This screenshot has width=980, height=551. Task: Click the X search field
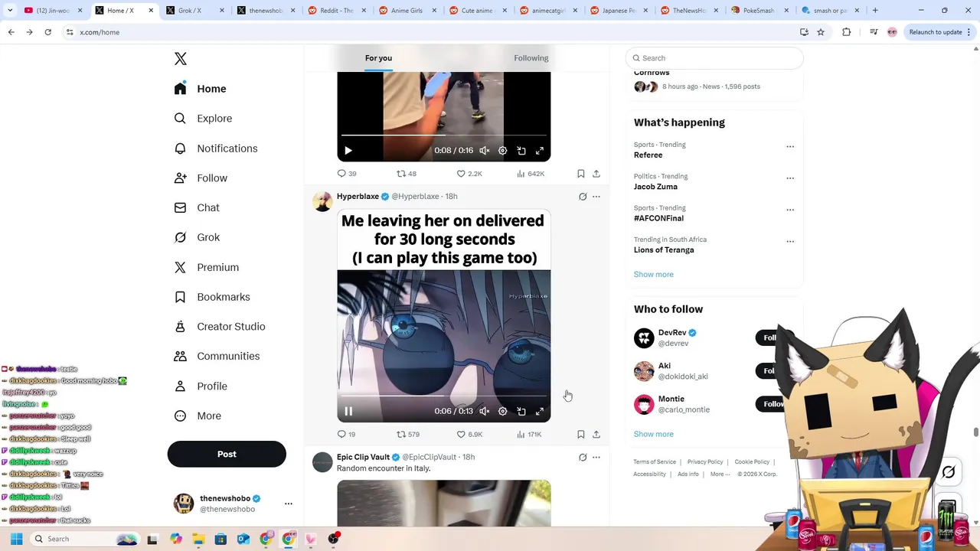pyautogui.click(x=714, y=58)
